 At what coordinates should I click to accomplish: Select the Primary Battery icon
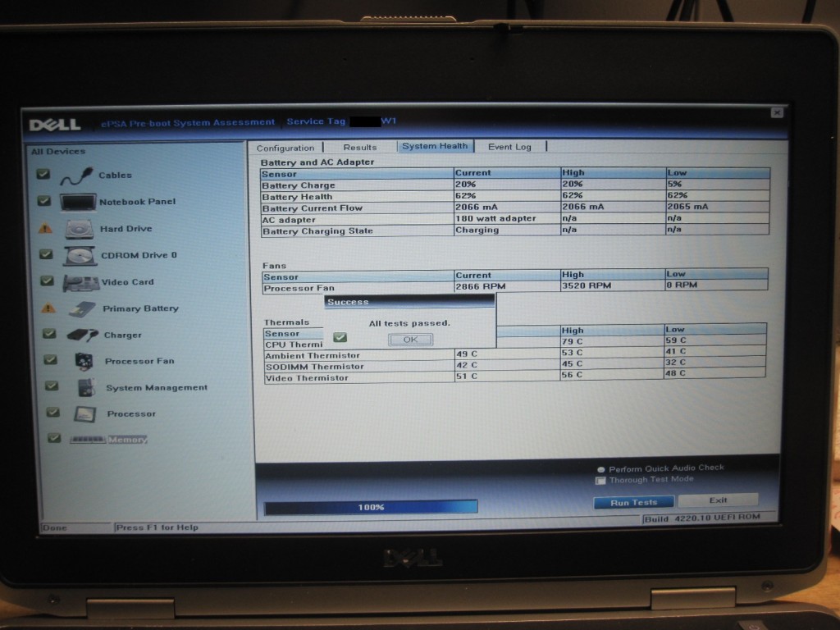point(83,308)
